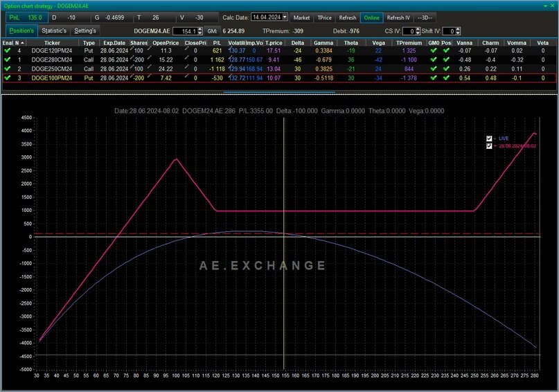The height and width of the screenshot is (392, 559).
Task: Switch to the Setting's tab
Action: (85, 30)
